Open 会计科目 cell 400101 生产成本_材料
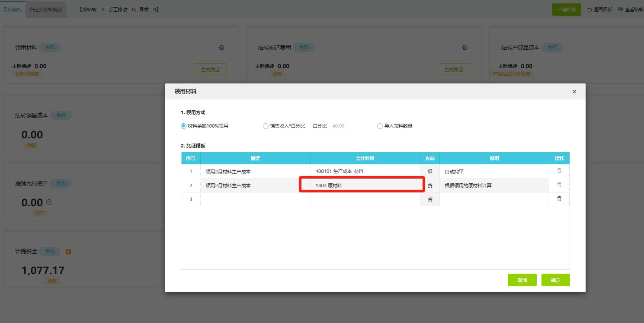This screenshot has height=323, width=644. (x=365, y=171)
